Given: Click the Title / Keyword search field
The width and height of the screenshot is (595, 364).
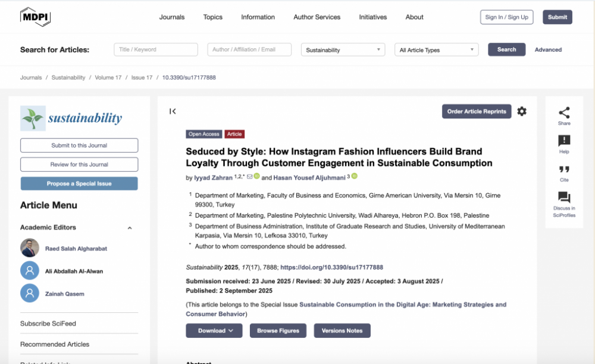Looking at the screenshot, I should pyautogui.click(x=155, y=49).
